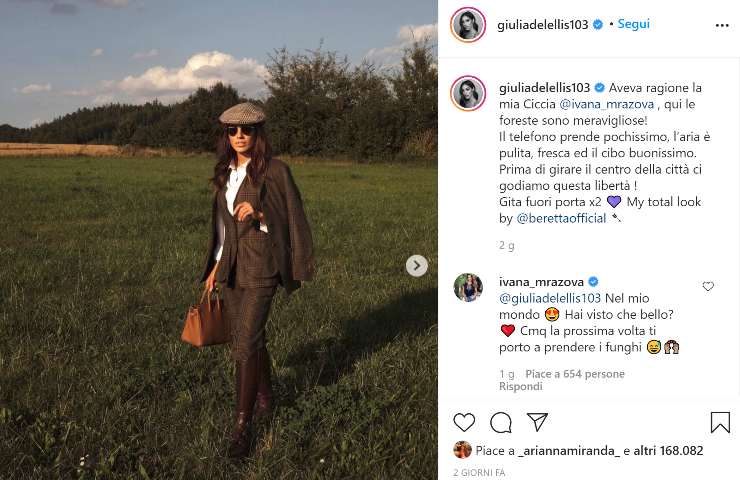Click giuliadelellis103 avatar beside the caption

coord(468,93)
